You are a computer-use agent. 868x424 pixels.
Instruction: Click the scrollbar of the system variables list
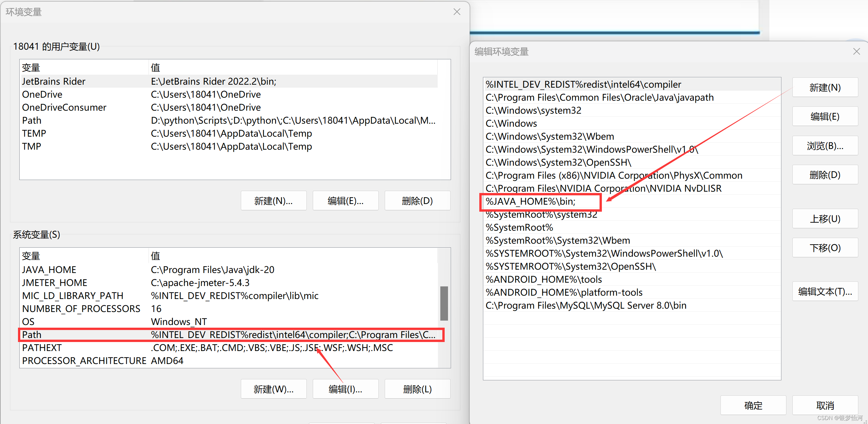(444, 303)
